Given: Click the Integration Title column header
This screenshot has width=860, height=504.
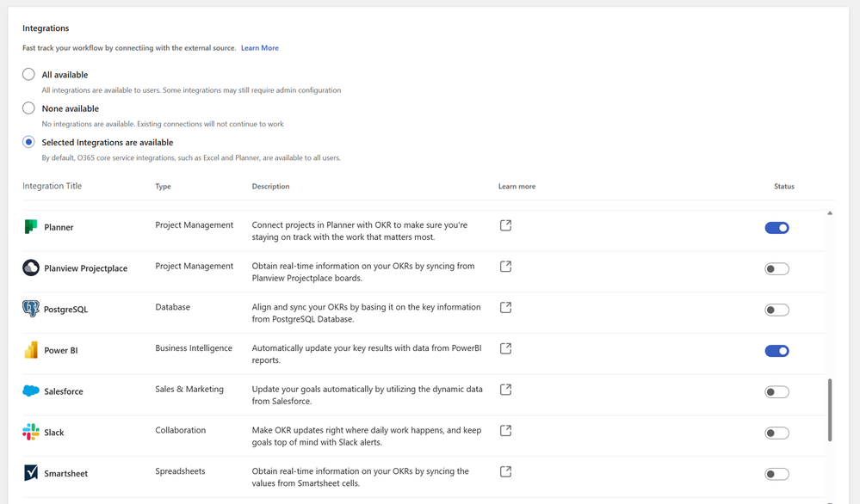Looking at the screenshot, I should pyautogui.click(x=53, y=186).
